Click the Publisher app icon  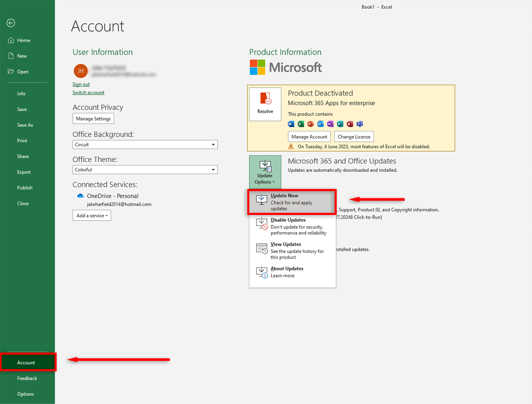click(x=340, y=124)
